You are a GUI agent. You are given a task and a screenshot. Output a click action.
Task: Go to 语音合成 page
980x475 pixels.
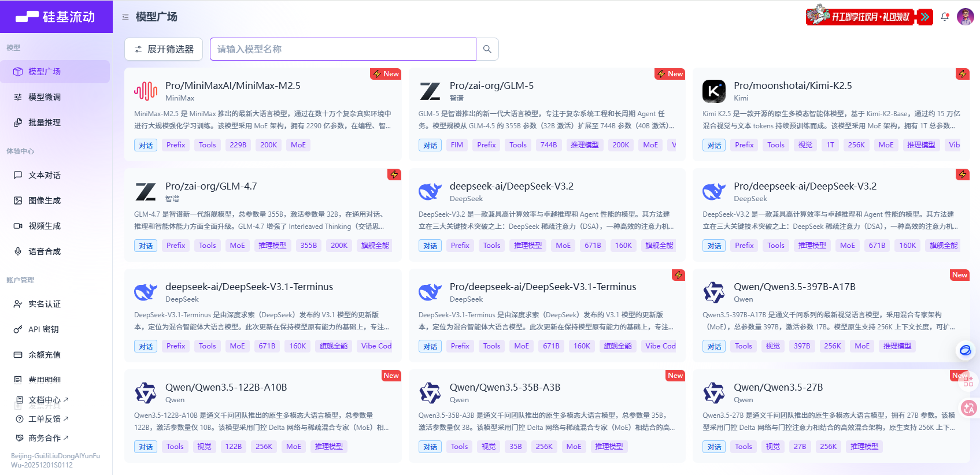[x=55, y=251]
